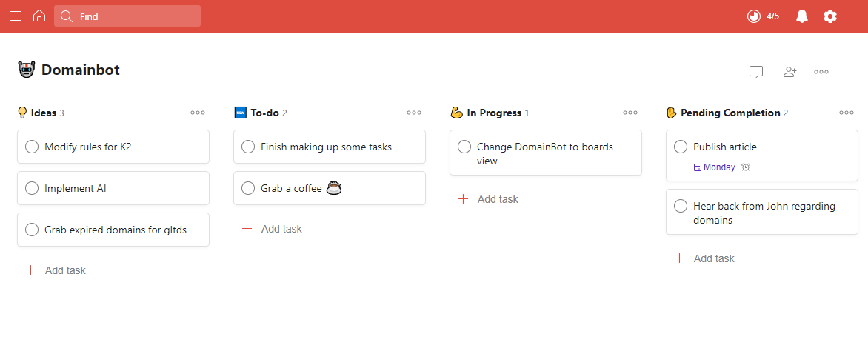Open the Ideas section options menu
Image resolution: width=868 pixels, height=351 pixels.
point(198,113)
